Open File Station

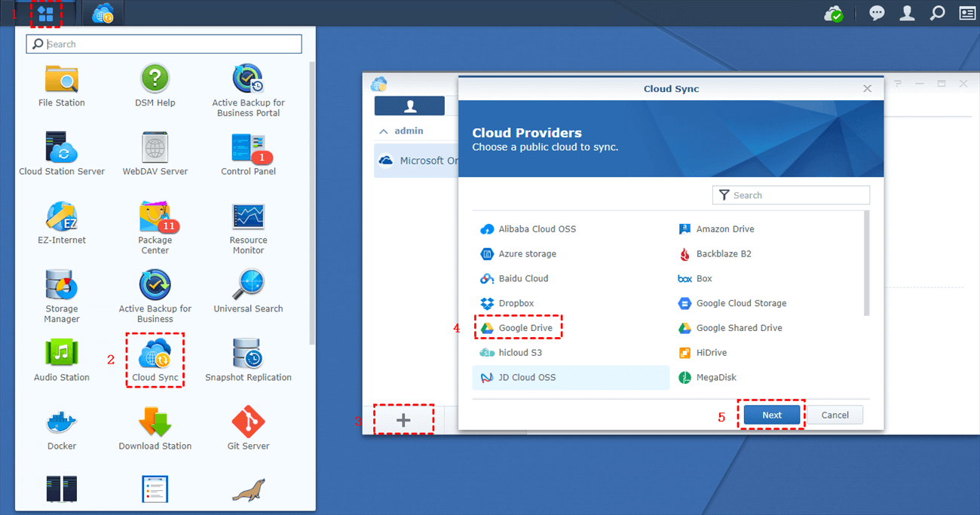click(62, 85)
